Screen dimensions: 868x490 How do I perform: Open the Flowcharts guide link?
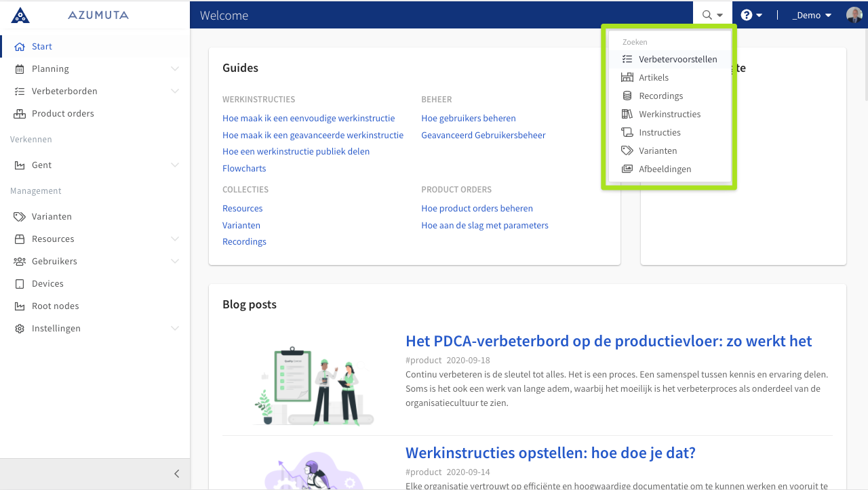pos(244,169)
